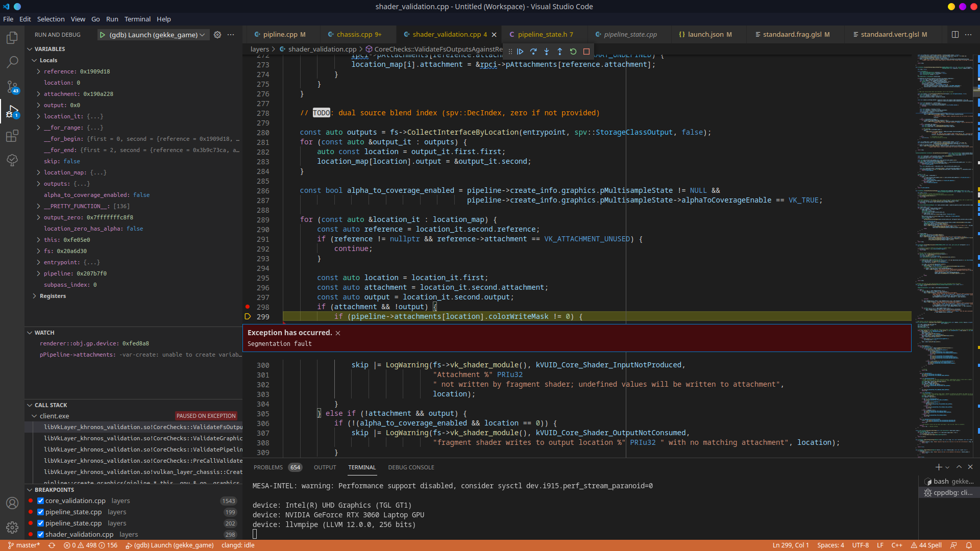Open the Run menu
Image resolution: width=980 pixels, height=551 pixels.
click(x=112, y=19)
